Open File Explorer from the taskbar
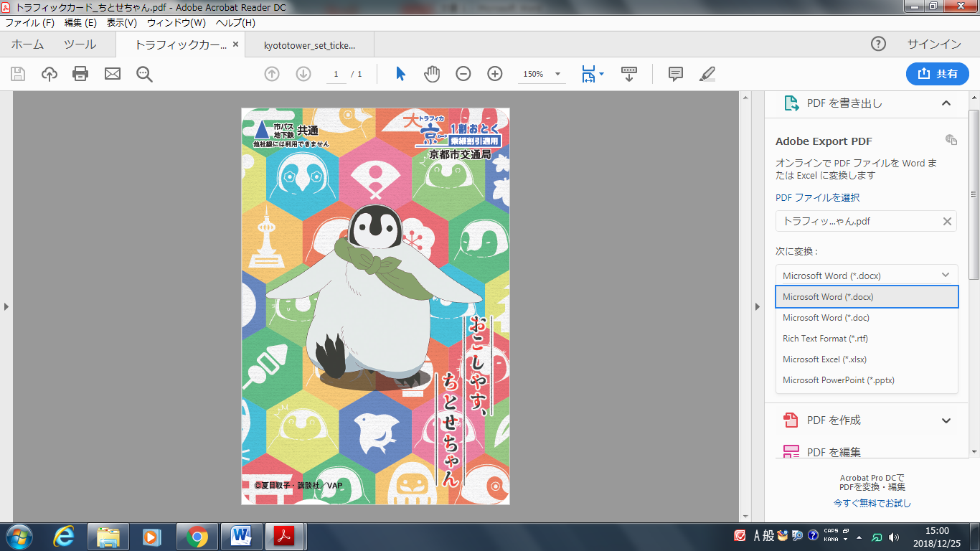The width and height of the screenshot is (980, 551). tap(108, 536)
